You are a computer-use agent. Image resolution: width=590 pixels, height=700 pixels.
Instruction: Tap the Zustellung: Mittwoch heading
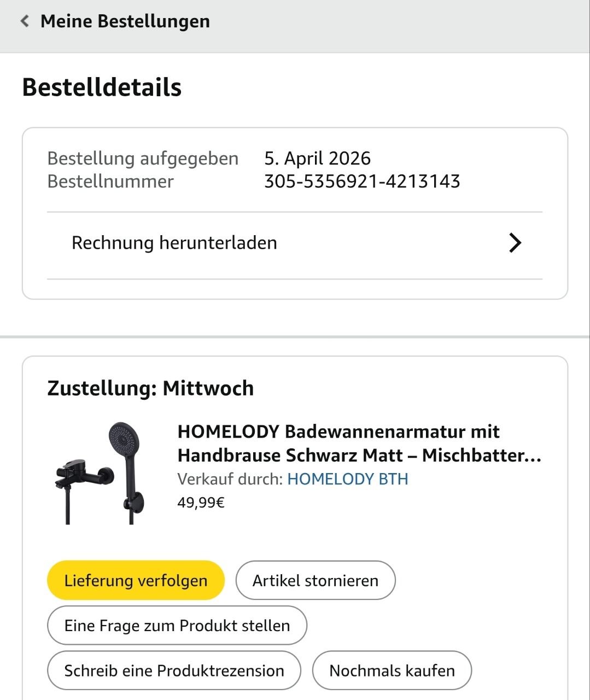(150, 388)
